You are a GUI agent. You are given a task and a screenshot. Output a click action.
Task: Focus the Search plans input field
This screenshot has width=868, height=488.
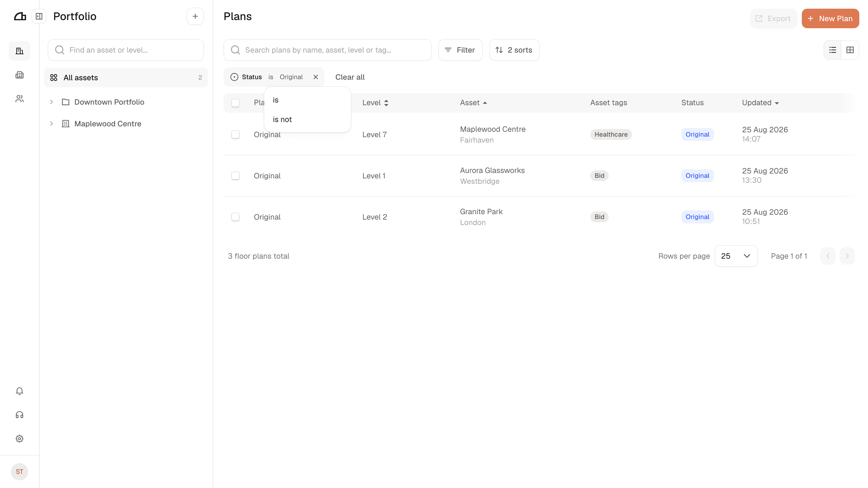click(x=327, y=50)
